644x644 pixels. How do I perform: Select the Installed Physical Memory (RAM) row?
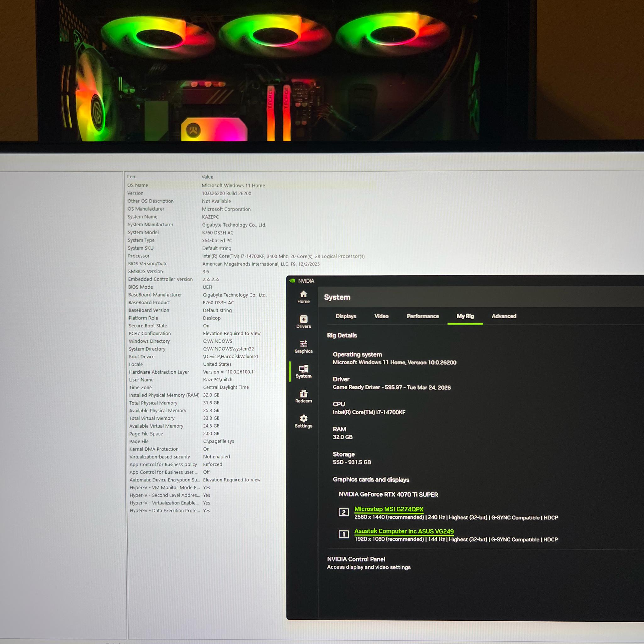(174, 395)
